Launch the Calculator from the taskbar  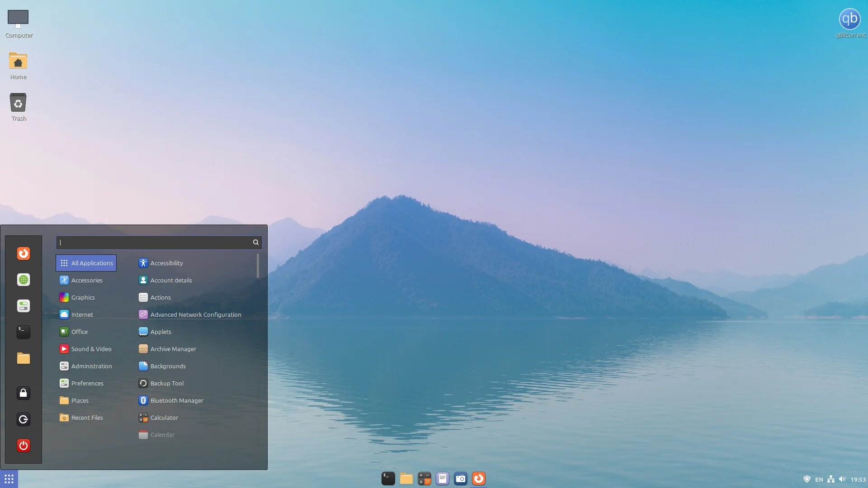424,479
